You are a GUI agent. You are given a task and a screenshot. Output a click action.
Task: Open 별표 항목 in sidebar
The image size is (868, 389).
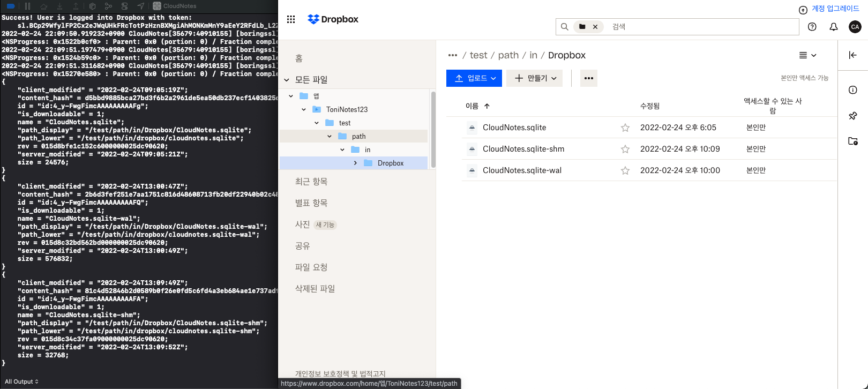311,203
